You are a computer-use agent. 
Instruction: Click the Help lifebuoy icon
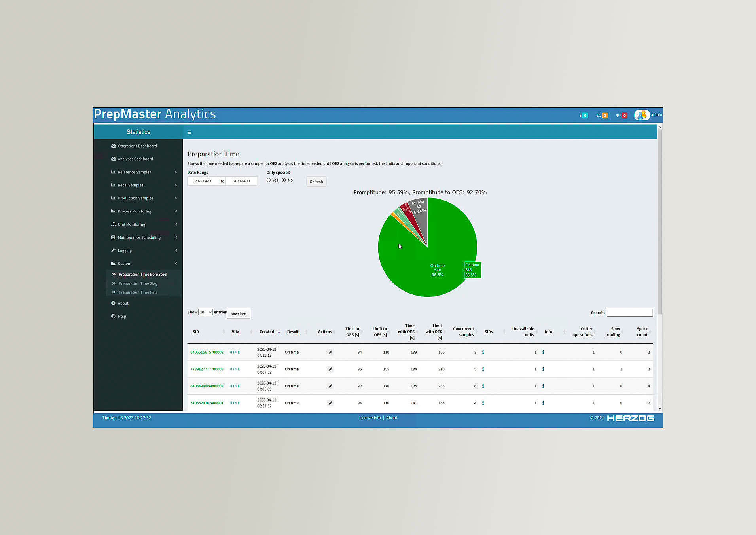click(113, 316)
